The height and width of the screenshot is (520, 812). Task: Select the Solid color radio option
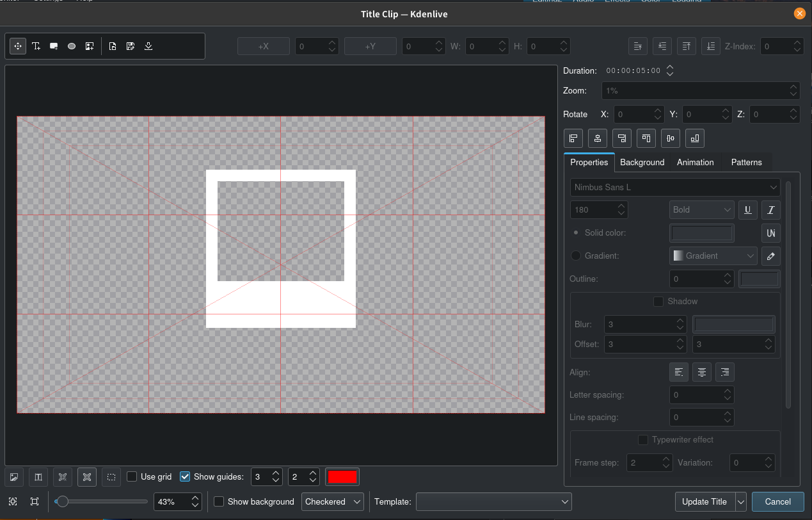pyautogui.click(x=576, y=232)
